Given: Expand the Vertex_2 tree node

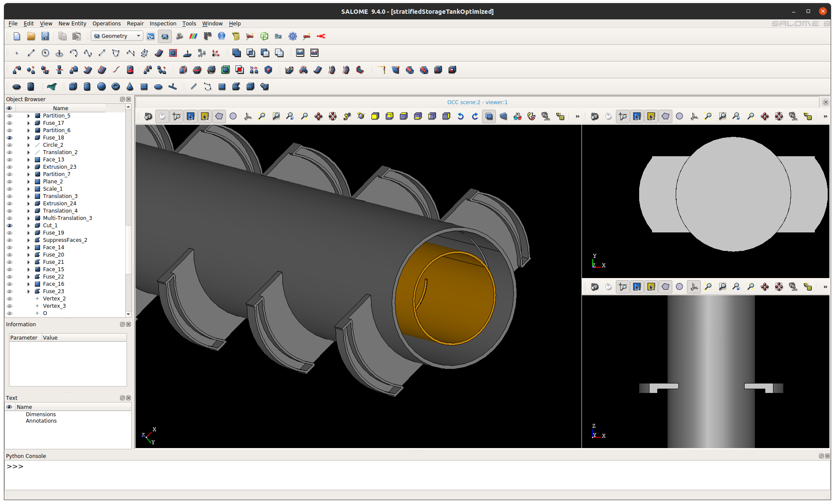Looking at the screenshot, I should point(37,298).
